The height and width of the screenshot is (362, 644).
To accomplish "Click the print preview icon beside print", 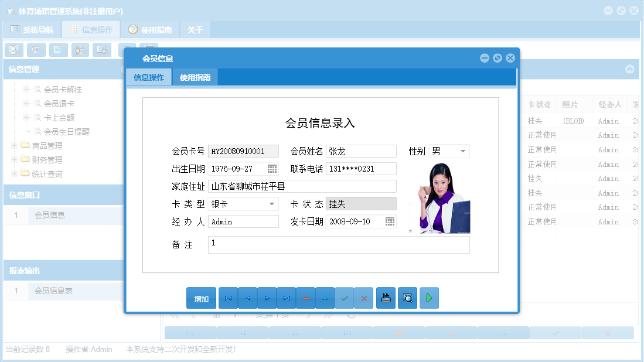I will point(407,298).
